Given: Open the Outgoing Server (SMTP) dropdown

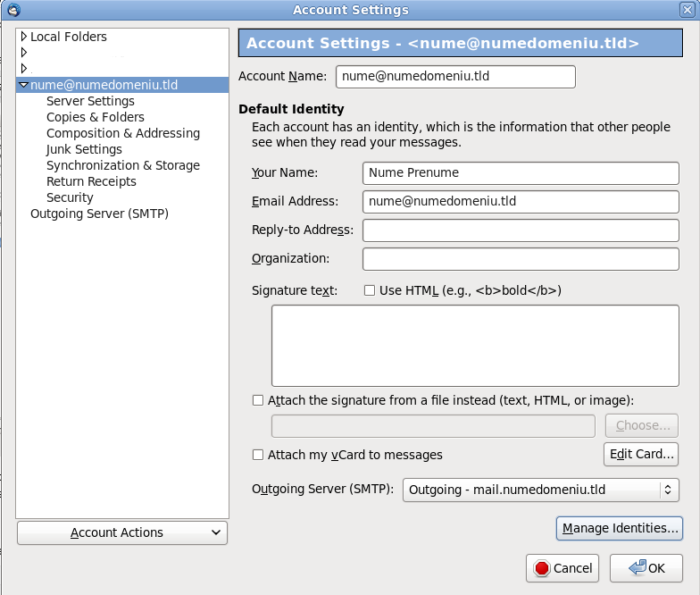Looking at the screenshot, I should click(x=541, y=490).
